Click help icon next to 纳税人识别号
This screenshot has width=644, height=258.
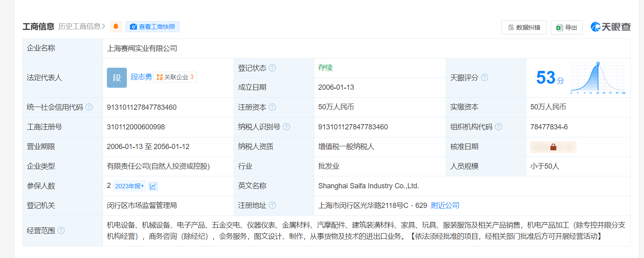point(286,127)
